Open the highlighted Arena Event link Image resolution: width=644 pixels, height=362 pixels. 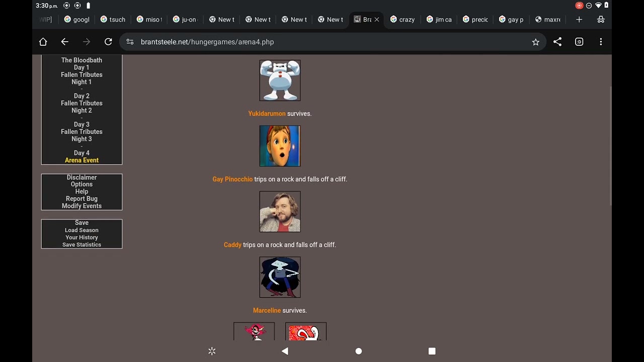point(82,160)
